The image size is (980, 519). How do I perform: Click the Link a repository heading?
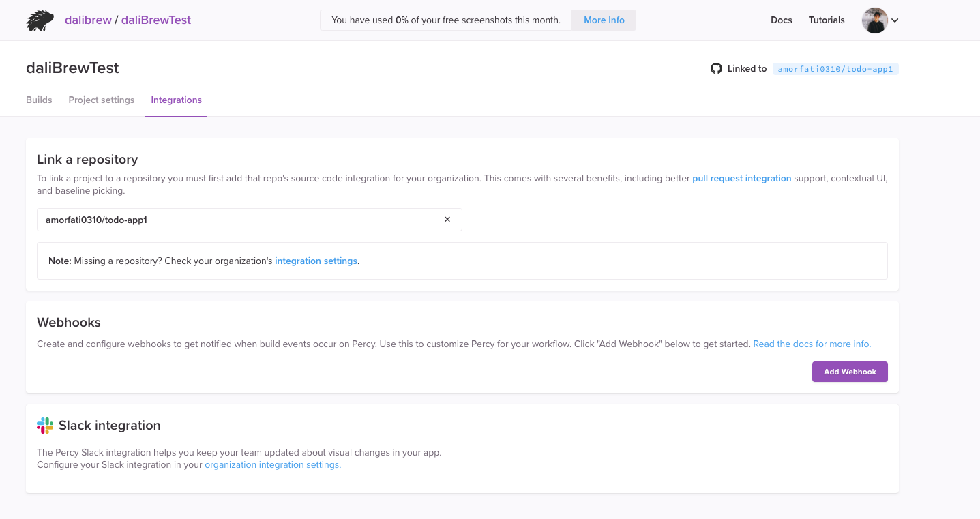pyautogui.click(x=87, y=160)
